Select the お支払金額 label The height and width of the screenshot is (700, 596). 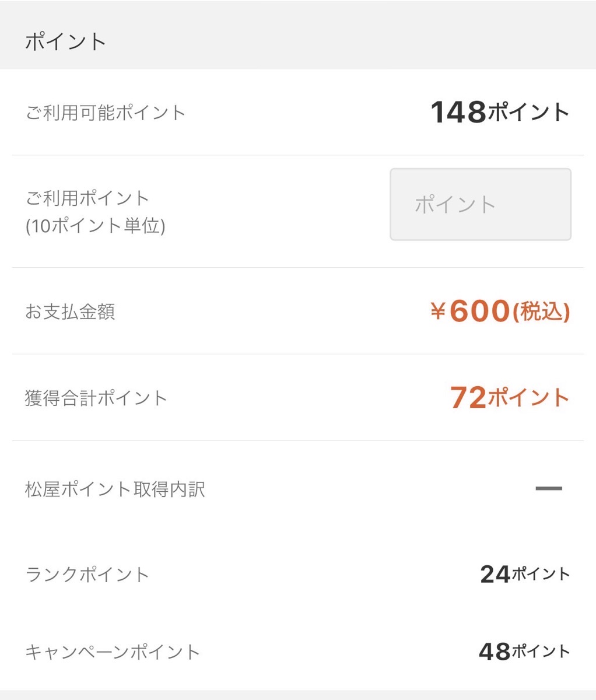point(70,311)
